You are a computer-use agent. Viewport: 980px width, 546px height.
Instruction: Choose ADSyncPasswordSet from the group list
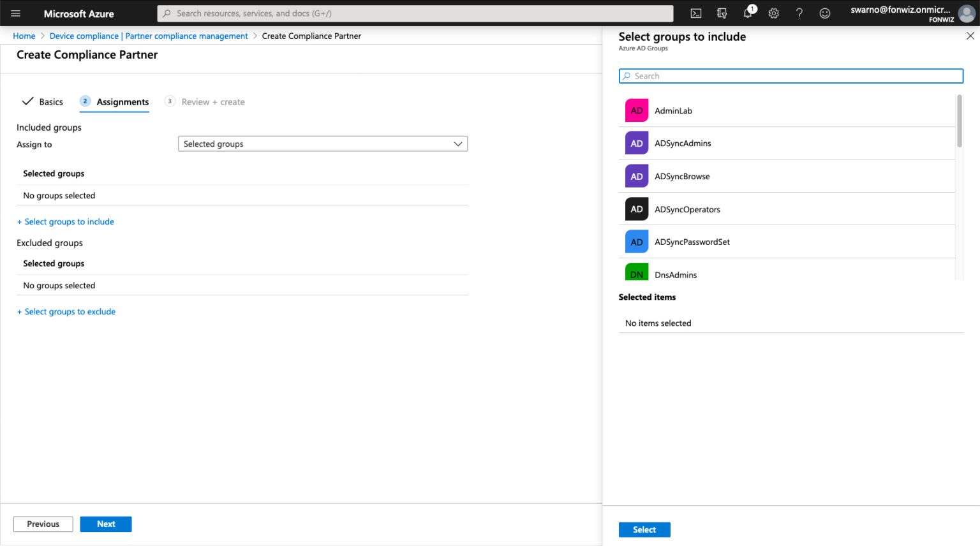click(692, 242)
